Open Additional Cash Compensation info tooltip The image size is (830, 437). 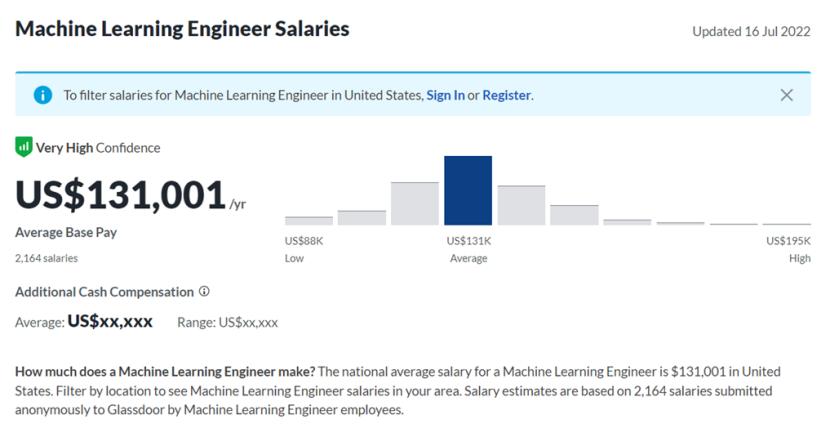(x=204, y=292)
